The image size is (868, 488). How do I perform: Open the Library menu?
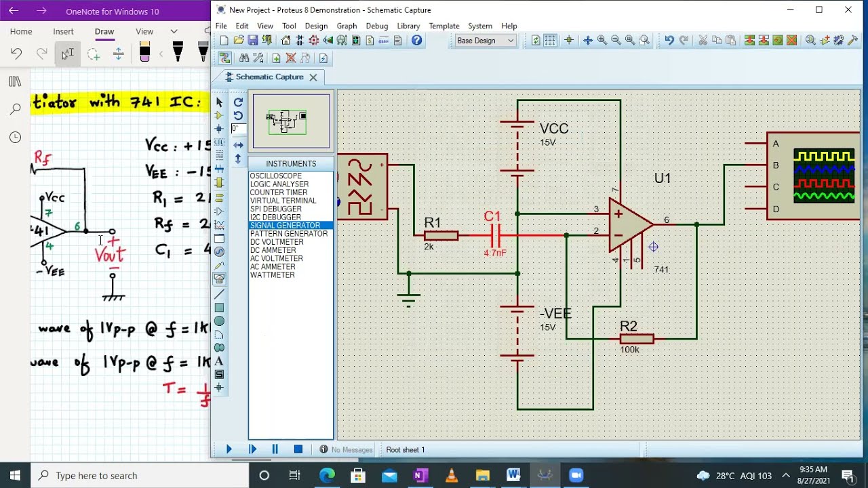pos(408,26)
